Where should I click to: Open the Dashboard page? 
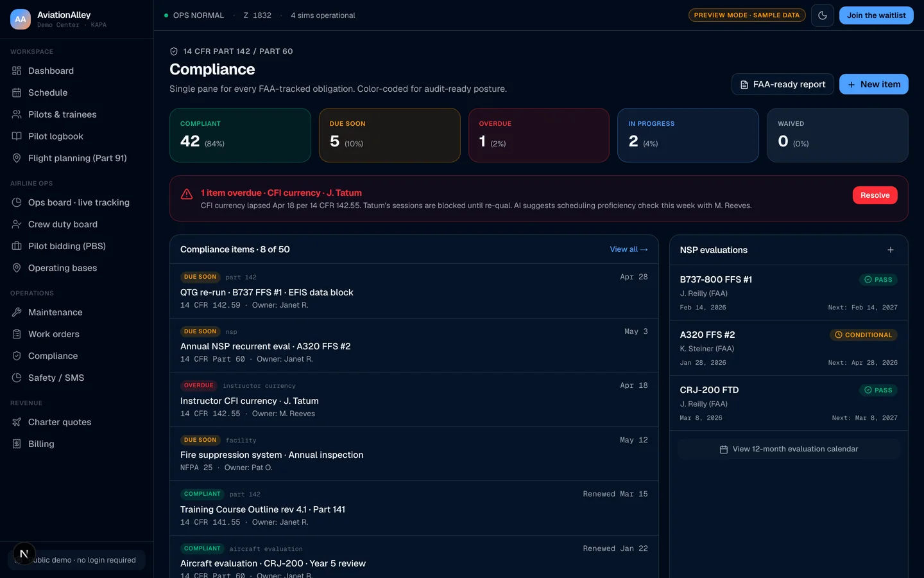coord(76,71)
